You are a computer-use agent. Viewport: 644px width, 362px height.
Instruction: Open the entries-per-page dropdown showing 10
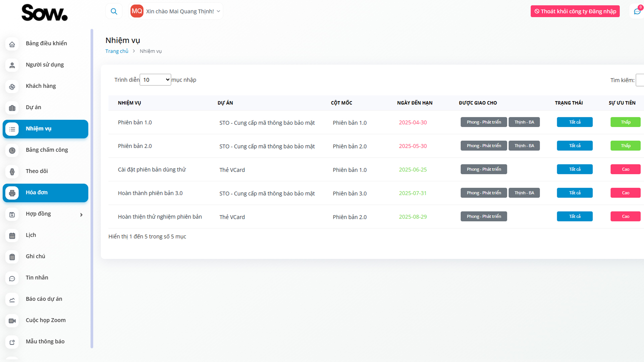click(x=155, y=80)
